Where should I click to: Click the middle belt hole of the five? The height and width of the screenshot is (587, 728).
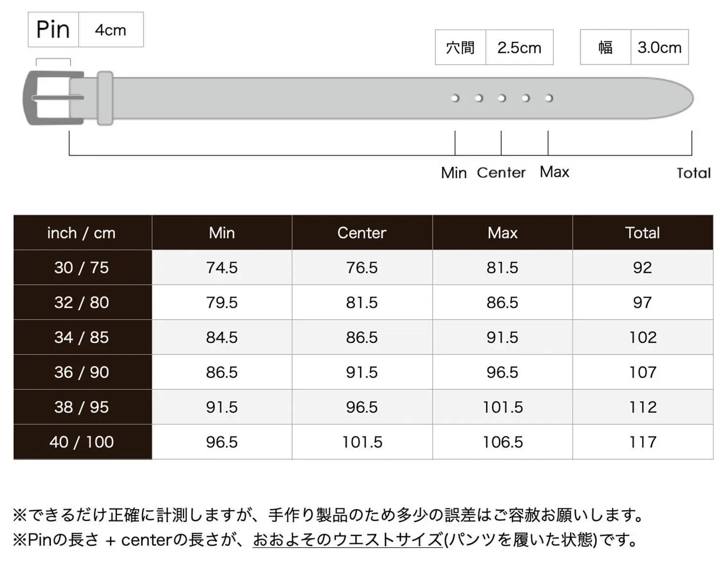[x=502, y=98]
